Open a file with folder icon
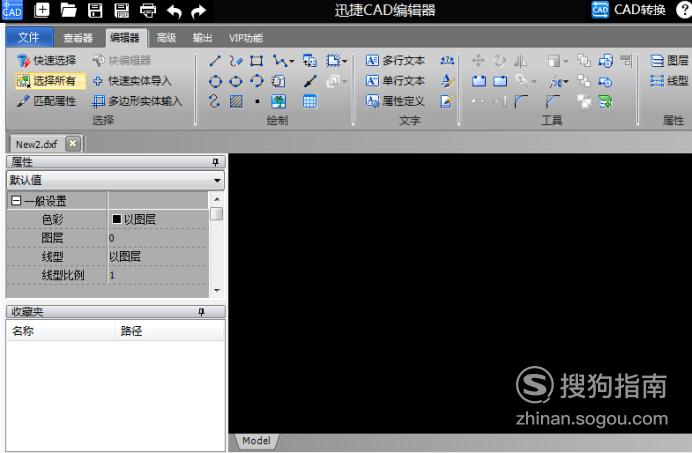The width and height of the screenshot is (692, 453). pyautogui.click(x=68, y=10)
